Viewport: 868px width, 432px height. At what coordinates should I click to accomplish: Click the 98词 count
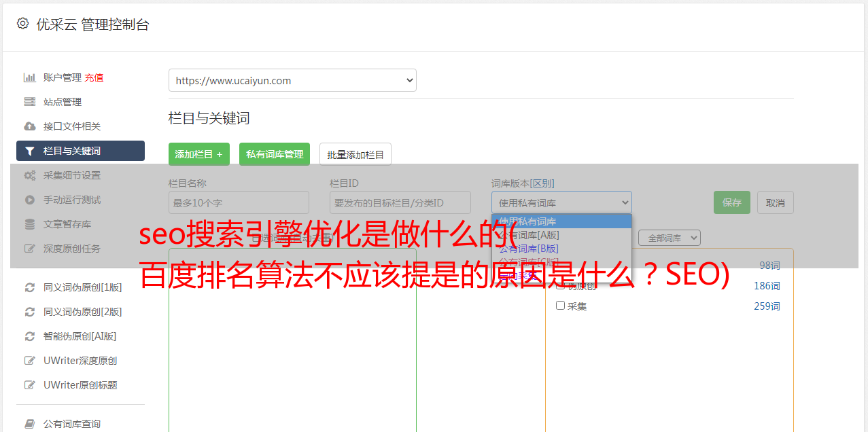770,266
